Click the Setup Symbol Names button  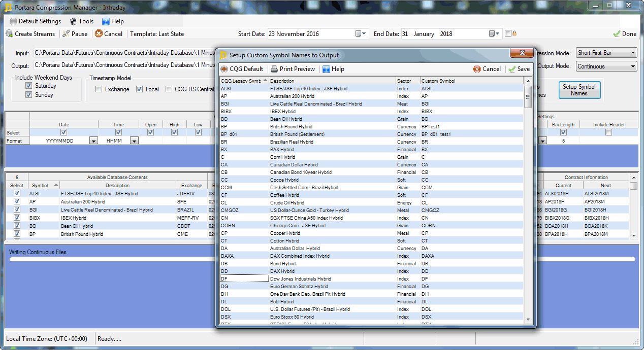pos(579,90)
